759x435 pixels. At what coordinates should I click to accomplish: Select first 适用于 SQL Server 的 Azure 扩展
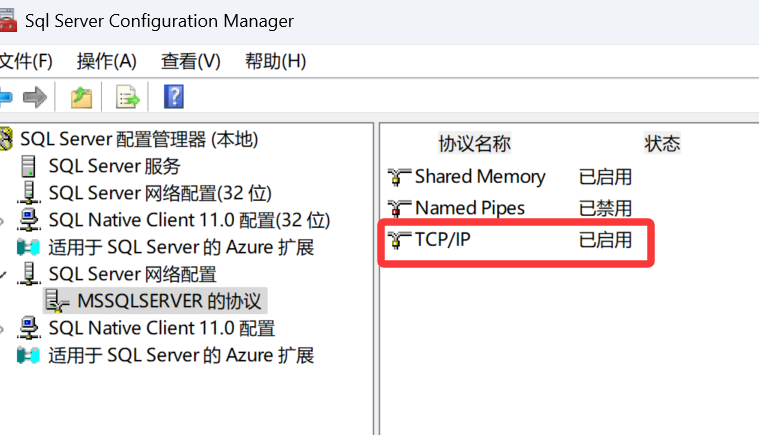(x=181, y=247)
